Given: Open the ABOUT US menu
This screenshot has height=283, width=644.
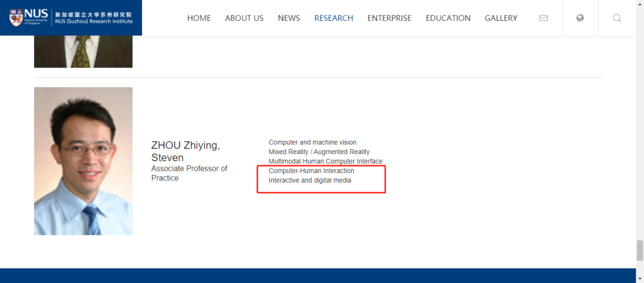Looking at the screenshot, I should tap(244, 18).
